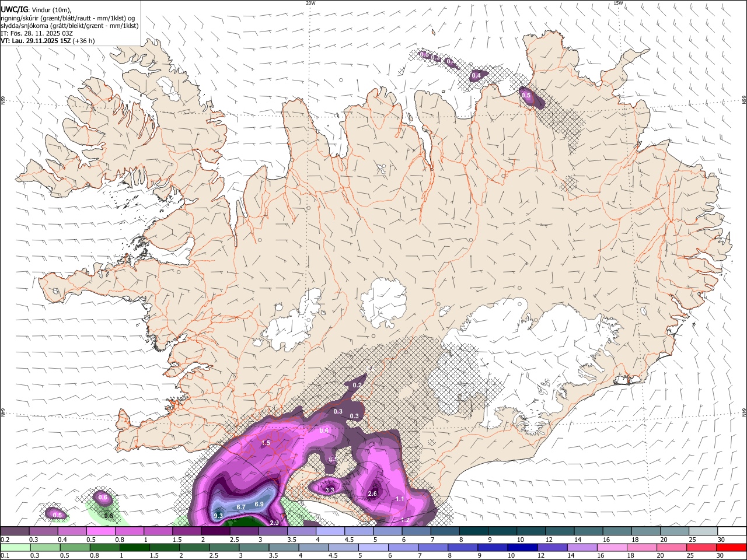Select the red-pink swatch labeled 25 in the lower row
The image size is (747, 560).
701,547
